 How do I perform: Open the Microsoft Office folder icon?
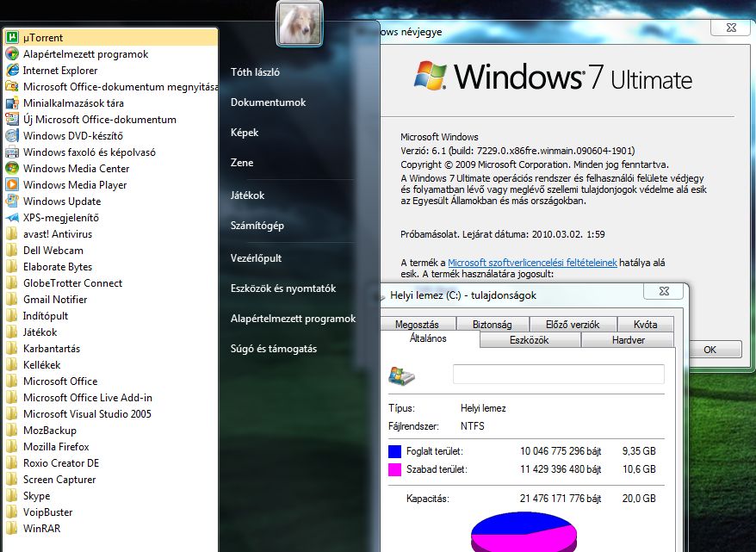coord(11,381)
